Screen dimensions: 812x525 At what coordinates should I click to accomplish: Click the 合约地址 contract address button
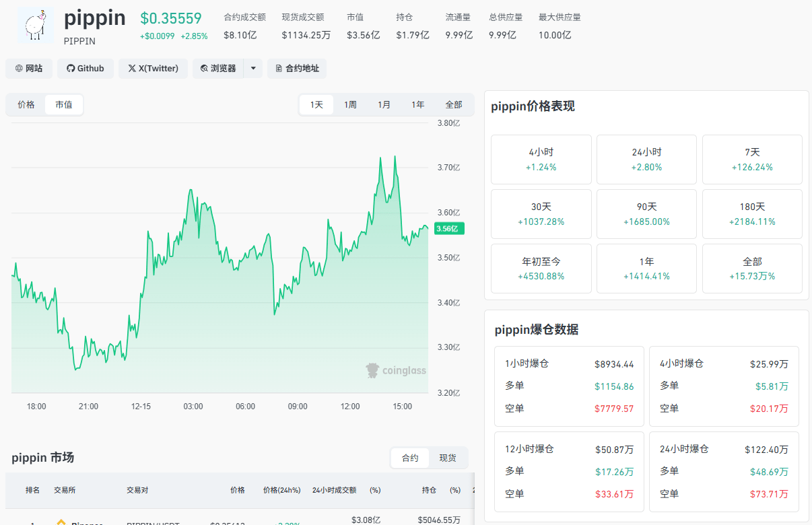297,68
